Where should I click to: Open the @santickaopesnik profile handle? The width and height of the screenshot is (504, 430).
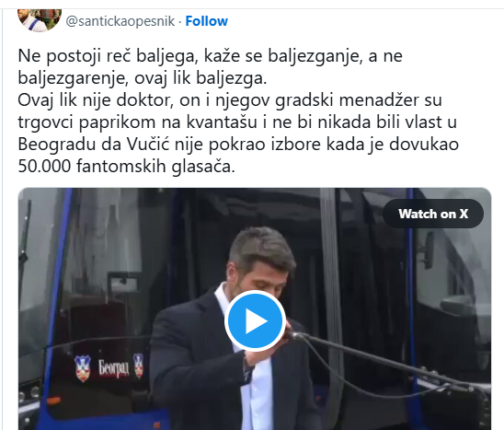tap(120, 21)
